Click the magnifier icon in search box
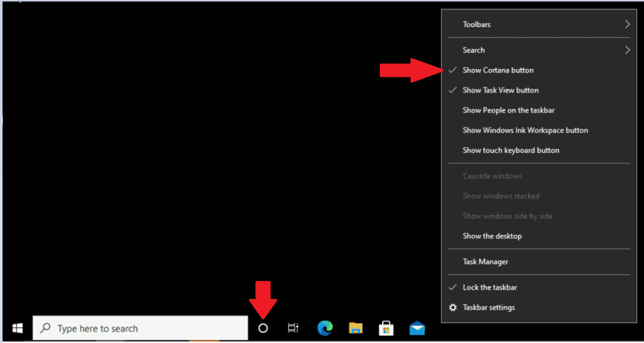 coord(46,329)
